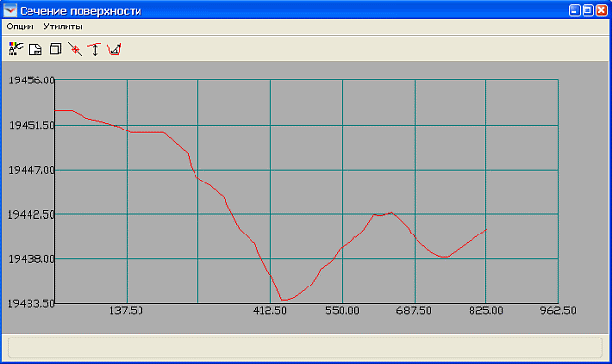Screen dimensions: 612x364
Task: Click the red profile line's right end
Action: click(486, 230)
